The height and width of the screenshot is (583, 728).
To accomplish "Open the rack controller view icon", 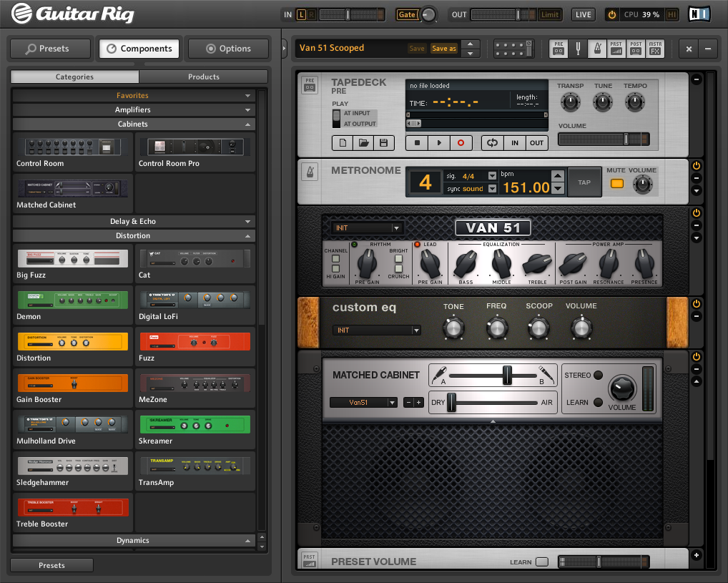I will 513,49.
